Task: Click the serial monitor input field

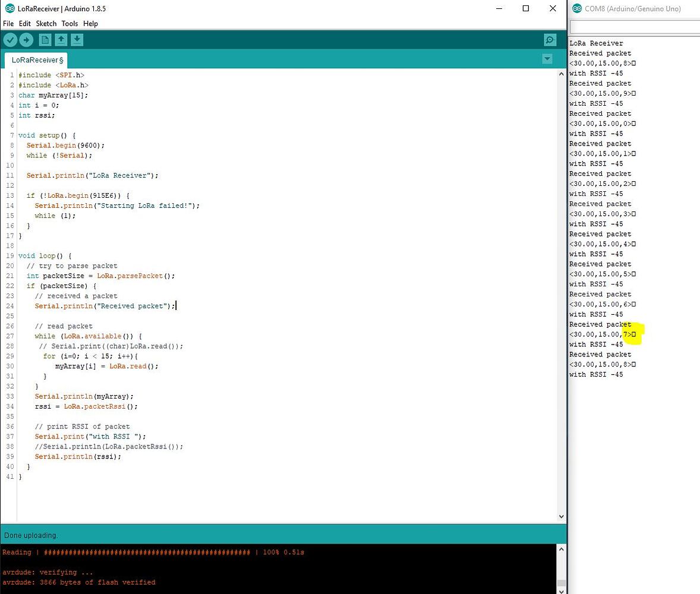Action: 633,26
